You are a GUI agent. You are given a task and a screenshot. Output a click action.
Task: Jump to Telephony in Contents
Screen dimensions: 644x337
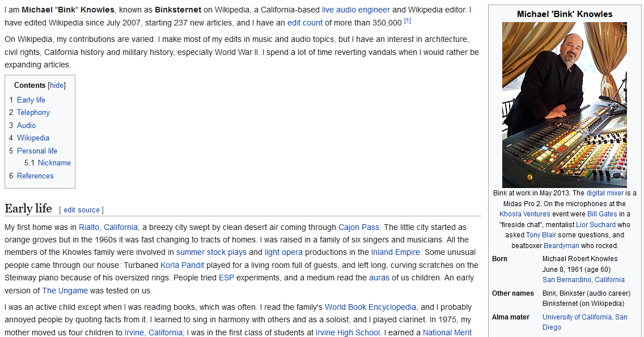pos(33,113)
